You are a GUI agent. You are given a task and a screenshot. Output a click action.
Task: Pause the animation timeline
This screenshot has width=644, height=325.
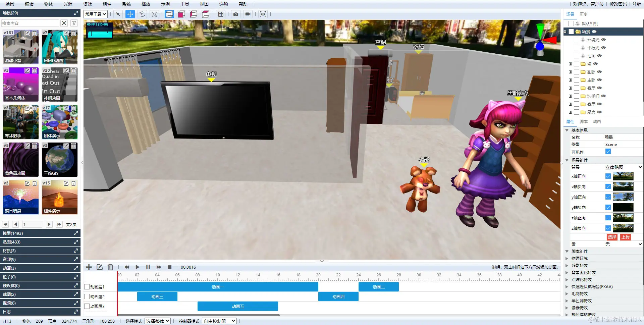(x=148, y=267)
